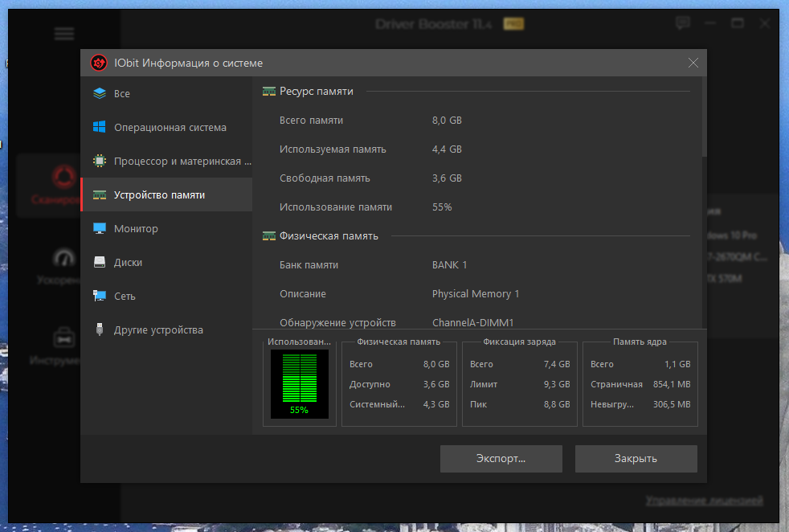
Task: Open license management link in Driver Booster
Action: 704,501
